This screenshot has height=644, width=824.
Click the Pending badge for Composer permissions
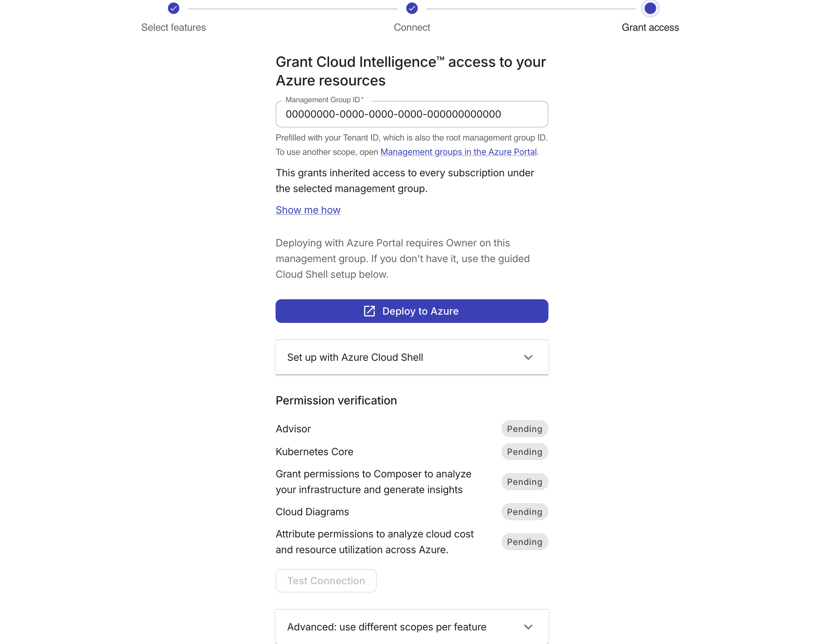(524, 482)
